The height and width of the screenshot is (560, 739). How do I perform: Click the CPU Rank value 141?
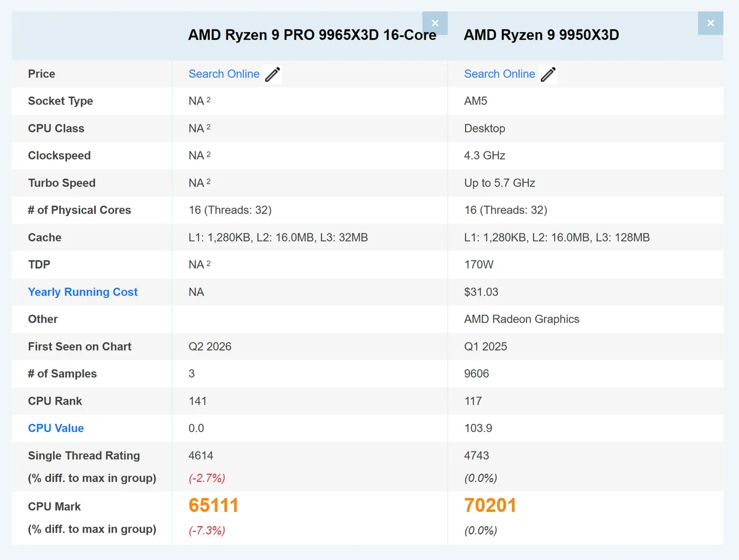click(198, 401)
